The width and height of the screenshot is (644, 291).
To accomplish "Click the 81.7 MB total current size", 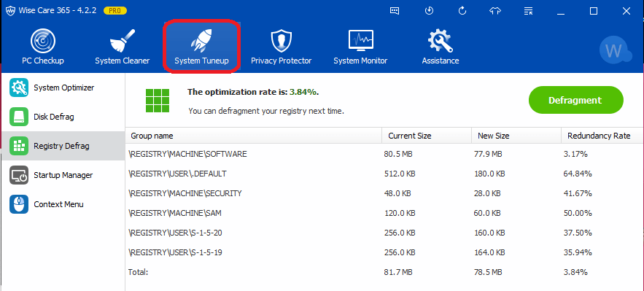I will point(398,272).
